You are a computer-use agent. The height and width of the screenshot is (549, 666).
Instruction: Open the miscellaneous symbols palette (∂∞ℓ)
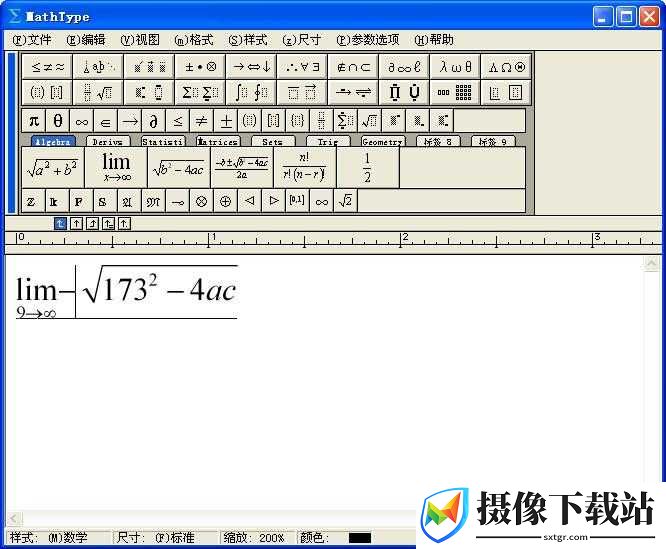coord(404,67)
